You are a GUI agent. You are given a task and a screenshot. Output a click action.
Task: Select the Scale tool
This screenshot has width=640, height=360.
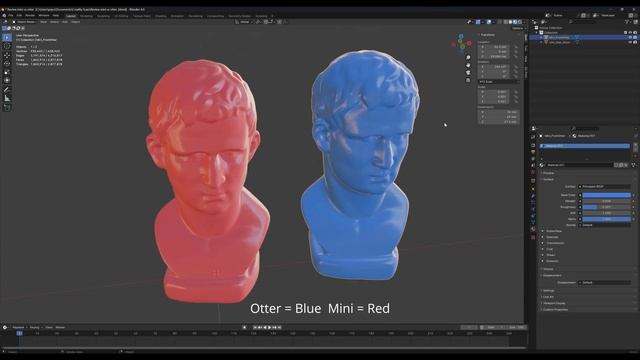(7, 72)
